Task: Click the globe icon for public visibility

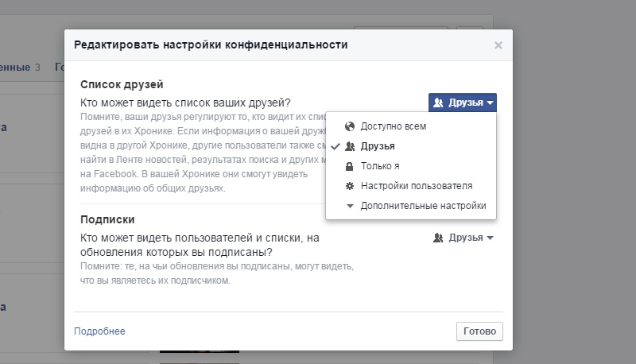Action: (x=350, y=126)
